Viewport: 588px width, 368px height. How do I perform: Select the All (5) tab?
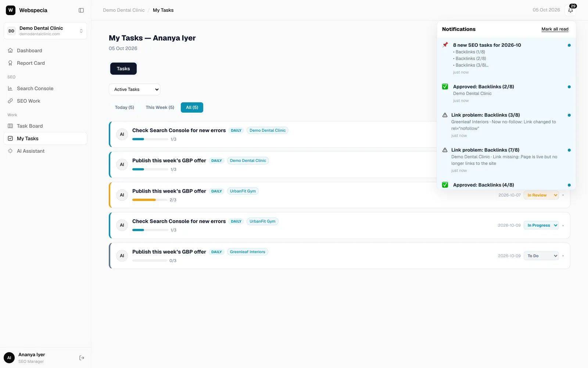coord(192,107)
